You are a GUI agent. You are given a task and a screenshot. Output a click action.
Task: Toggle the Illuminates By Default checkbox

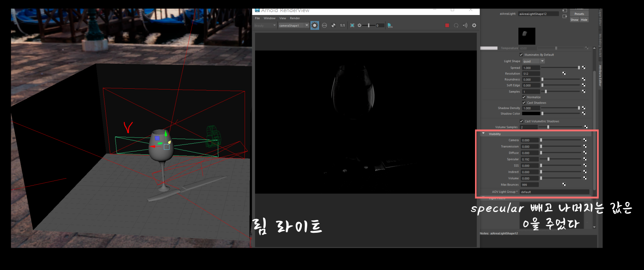coord(521,55)
